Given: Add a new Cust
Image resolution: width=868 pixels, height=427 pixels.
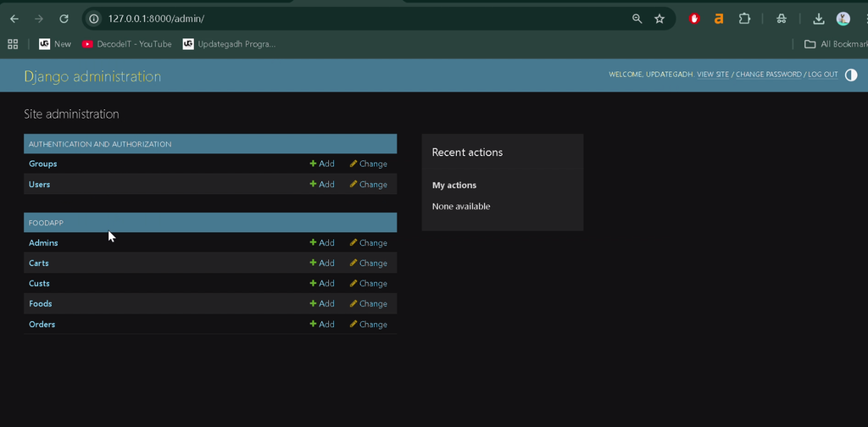Looking at the screenshot, I should [x=321, y=283].
